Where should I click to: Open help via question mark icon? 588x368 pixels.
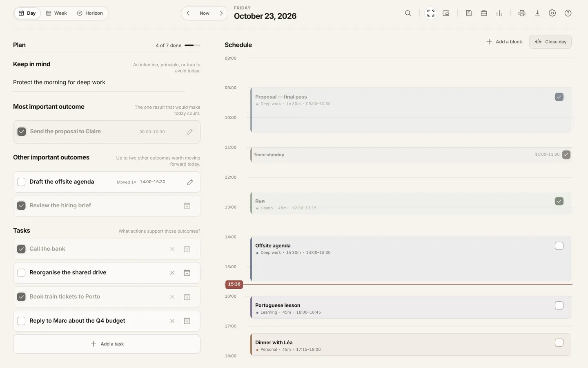coord(568,13)
